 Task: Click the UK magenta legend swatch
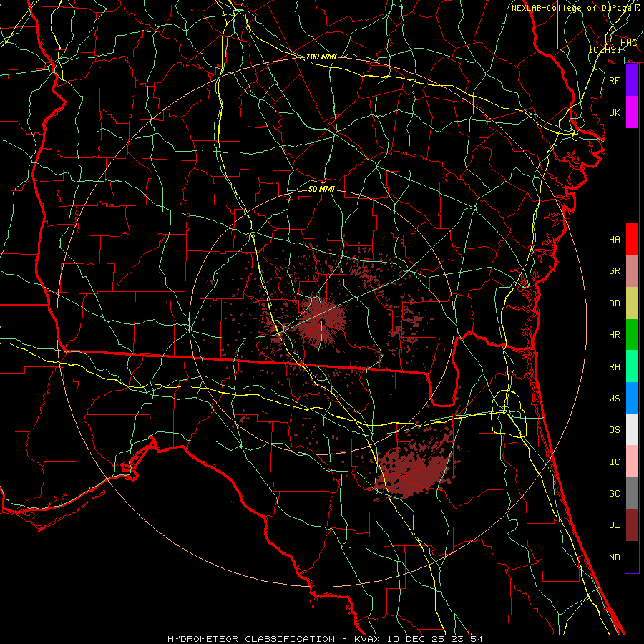pyautogui.click(x=632, y=112)
